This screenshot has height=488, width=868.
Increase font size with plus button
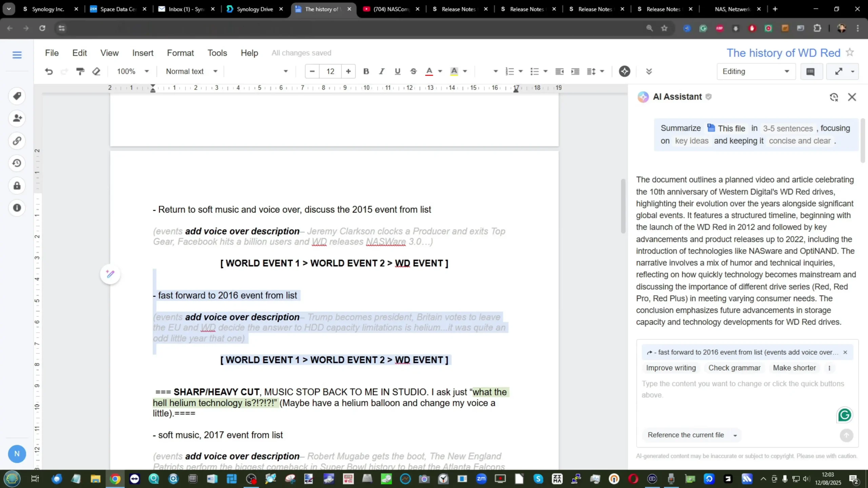[x=348, y=72]
